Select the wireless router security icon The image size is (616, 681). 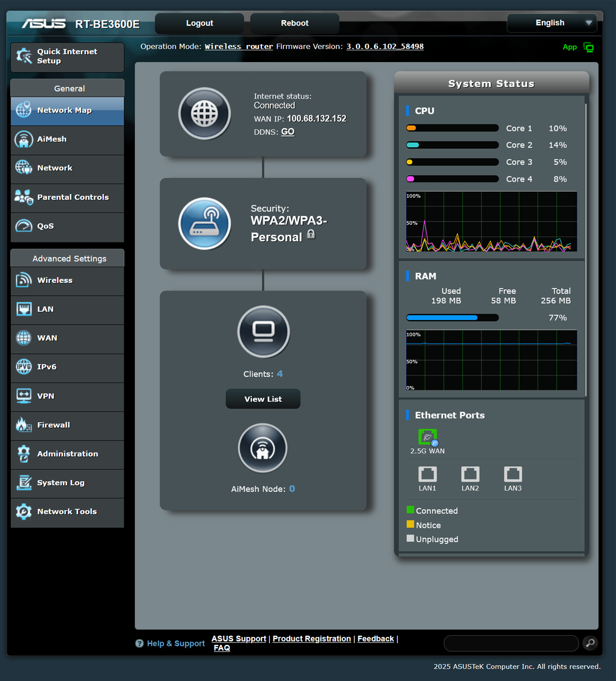(204, 223)
